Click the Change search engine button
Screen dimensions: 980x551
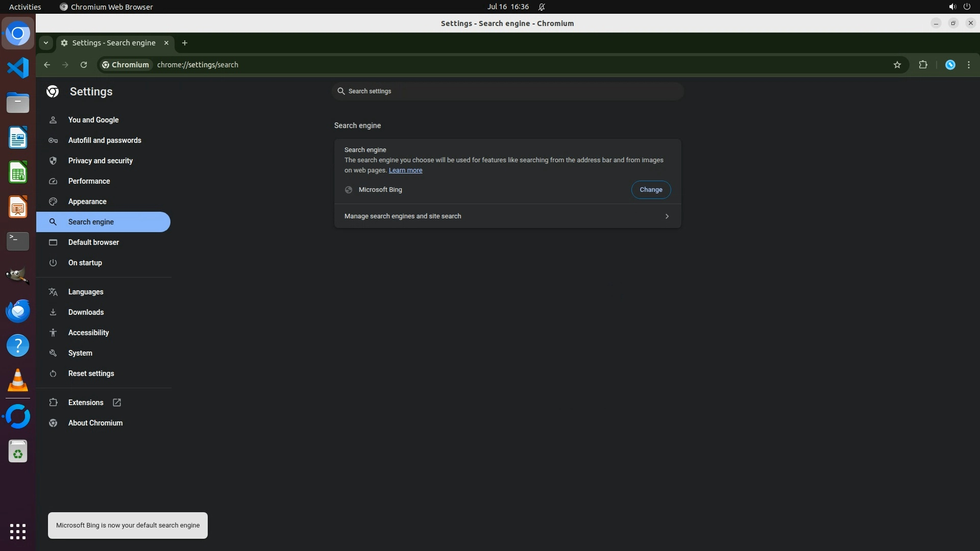[651, 190]
